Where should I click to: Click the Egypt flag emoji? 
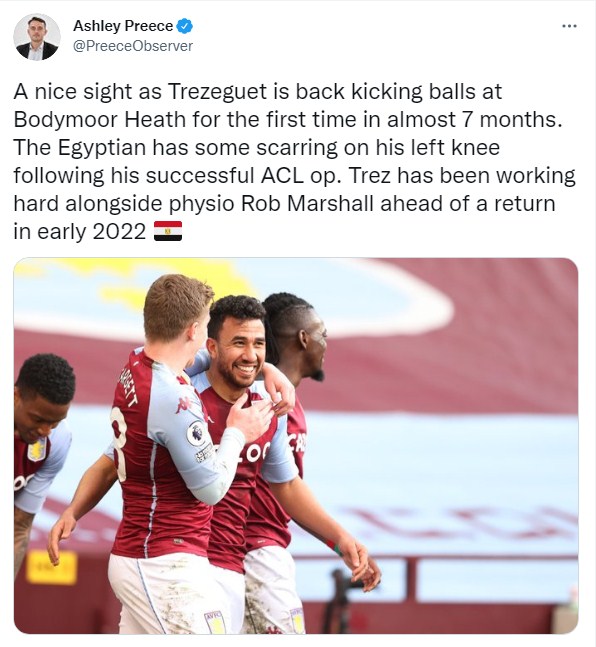coord(168,231)
